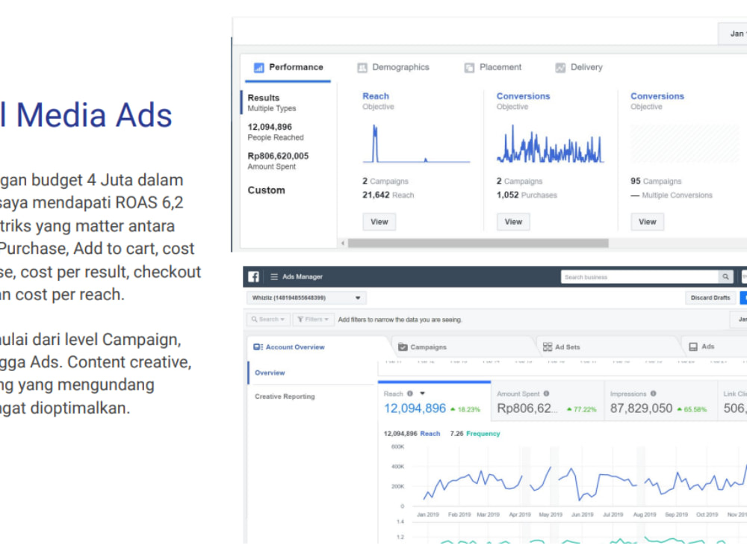The width and height of the screenshot is (747, 560).
Task: View the Conversions campaigns with 1,052 Purchases
Action: [513, 222]
